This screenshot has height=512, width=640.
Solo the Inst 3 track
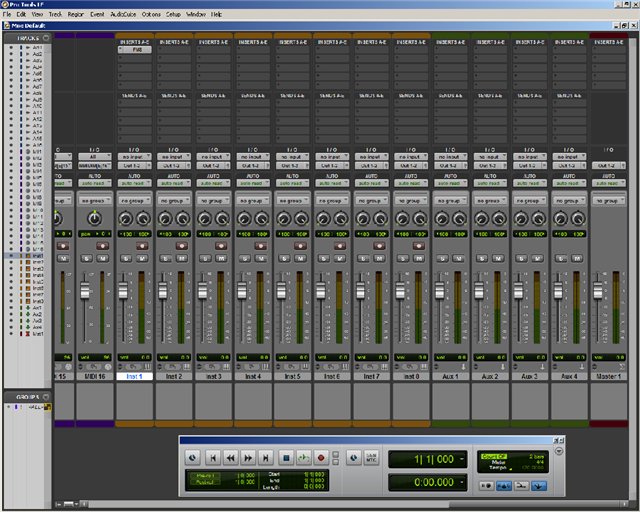(x=207, y=258)
